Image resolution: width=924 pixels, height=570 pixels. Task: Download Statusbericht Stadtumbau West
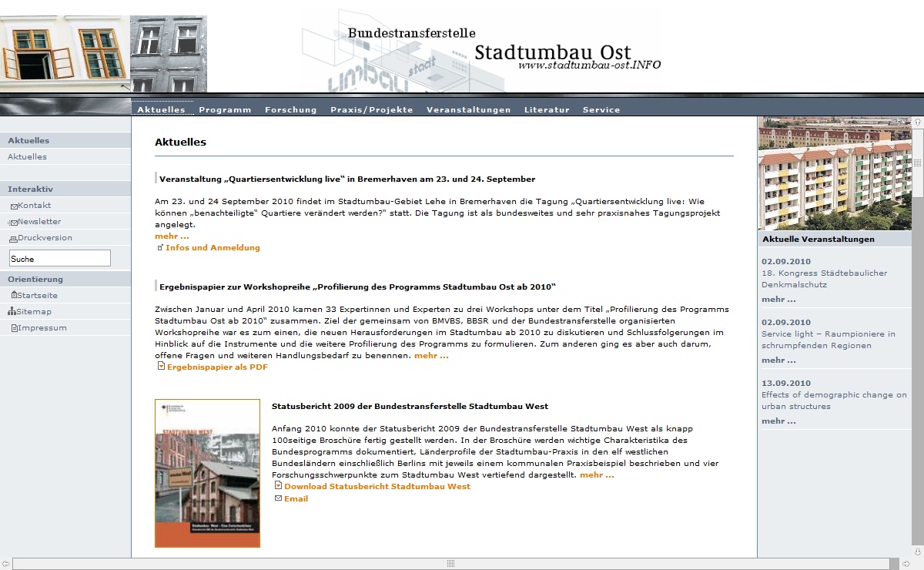click(x=377, y=486)
